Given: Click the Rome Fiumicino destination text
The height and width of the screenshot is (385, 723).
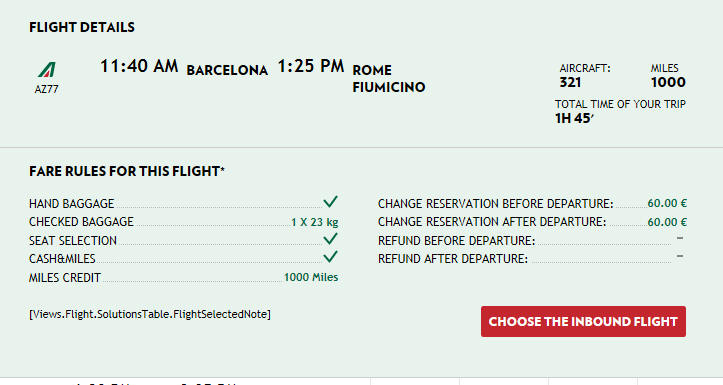Looking at the screenshot, I should click(x=389, y=78).
